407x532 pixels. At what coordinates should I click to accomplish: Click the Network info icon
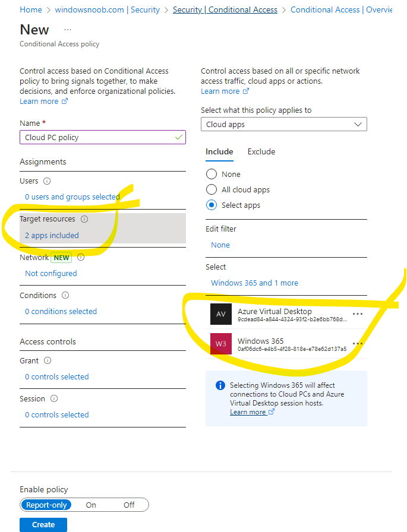pos(80,258)
